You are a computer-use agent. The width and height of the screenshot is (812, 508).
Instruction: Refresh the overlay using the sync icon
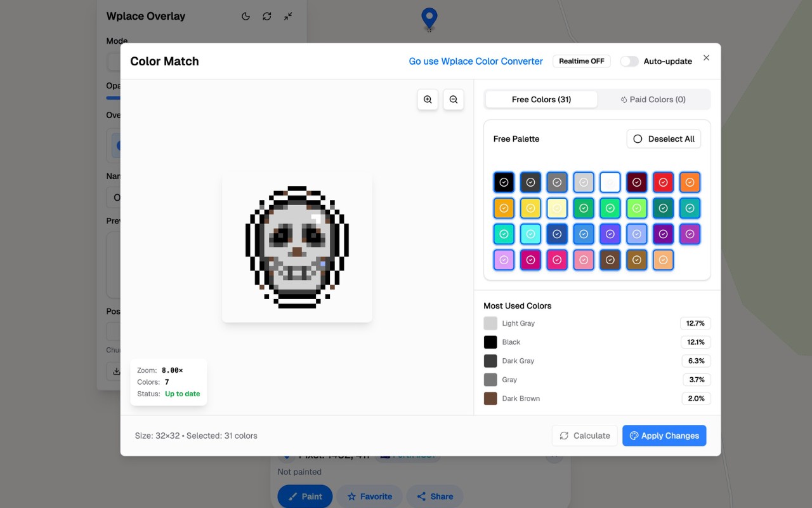[266, 17]
